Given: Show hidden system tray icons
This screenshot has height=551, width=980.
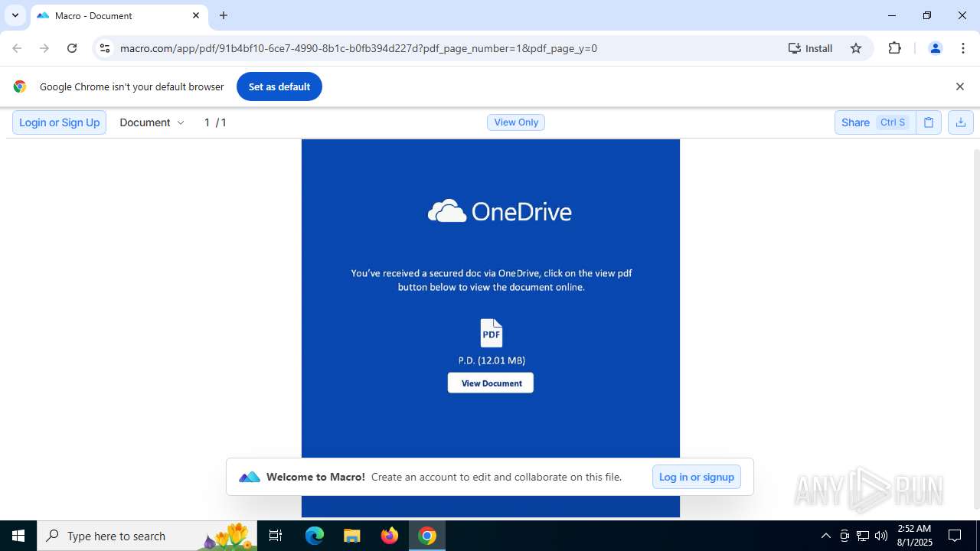Looking at the screenshot, I should coord(825,536).
